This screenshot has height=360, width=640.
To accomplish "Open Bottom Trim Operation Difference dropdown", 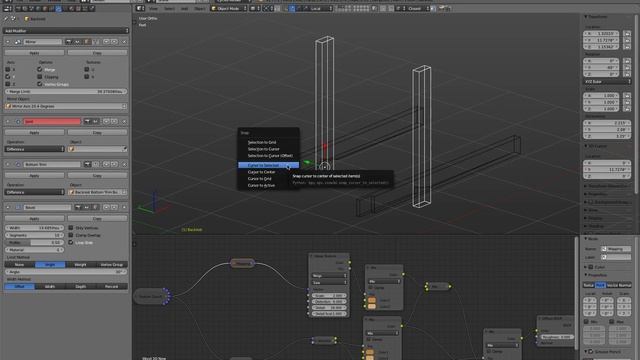I will [x=34, y=192].
